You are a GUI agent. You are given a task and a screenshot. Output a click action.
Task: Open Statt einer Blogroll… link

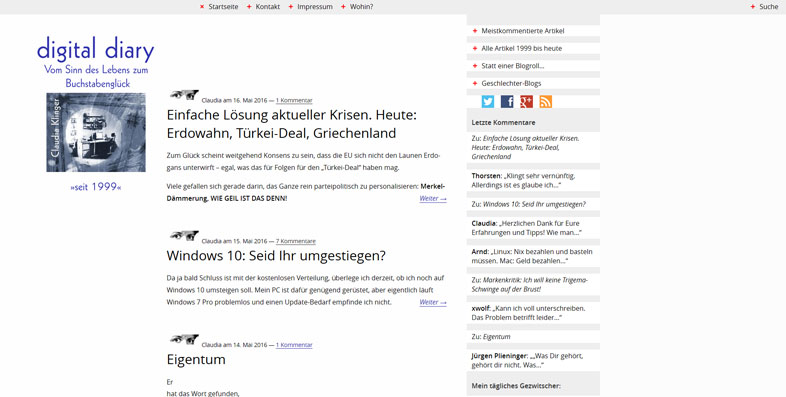point(513,66)
